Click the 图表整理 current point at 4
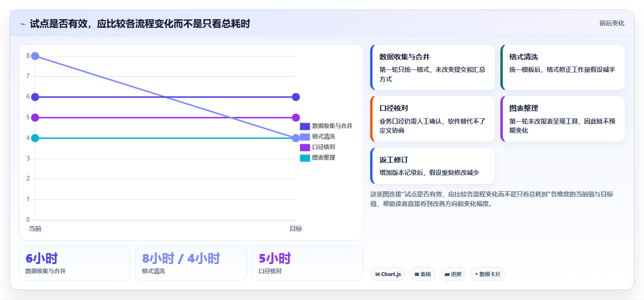The height and width of the screenshot is (300, 644). (x=35, y=138)
